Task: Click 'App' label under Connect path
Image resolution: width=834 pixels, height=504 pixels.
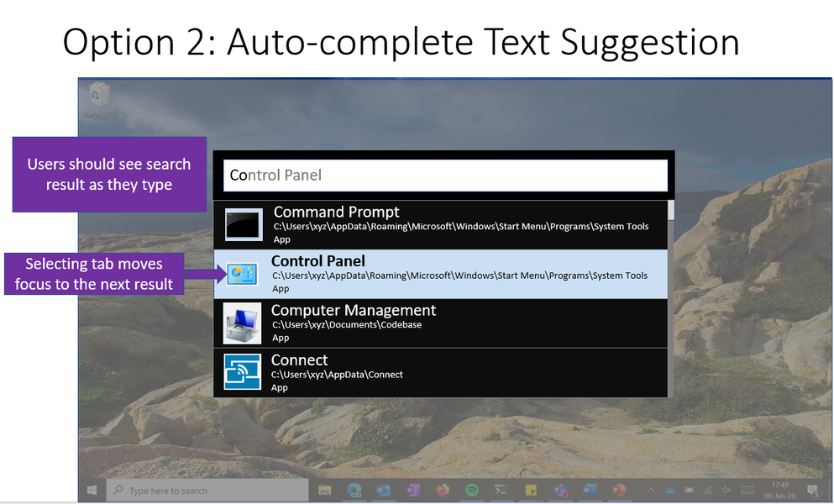Action: coord(279,387)
